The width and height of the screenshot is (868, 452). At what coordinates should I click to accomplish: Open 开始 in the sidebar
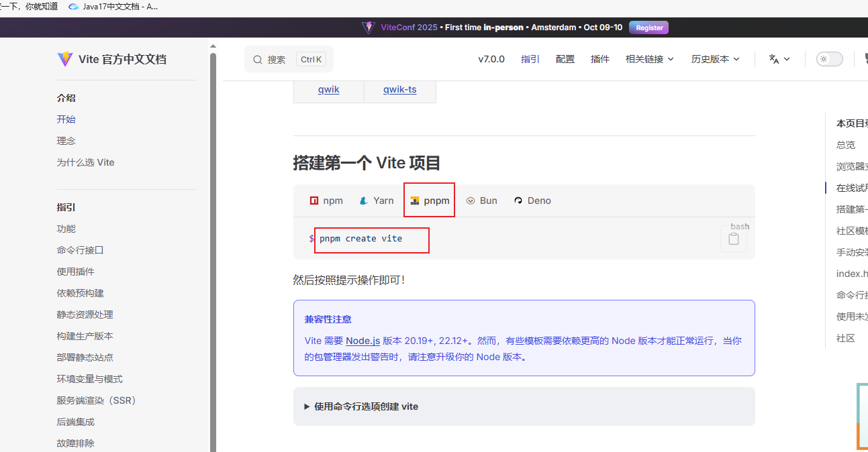[66, 119]
